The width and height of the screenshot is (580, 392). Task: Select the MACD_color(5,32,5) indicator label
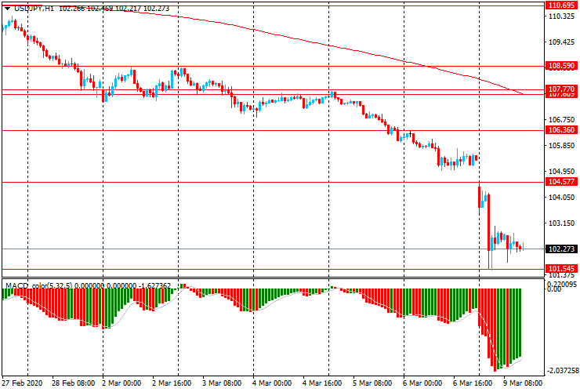tap(39, 286)
